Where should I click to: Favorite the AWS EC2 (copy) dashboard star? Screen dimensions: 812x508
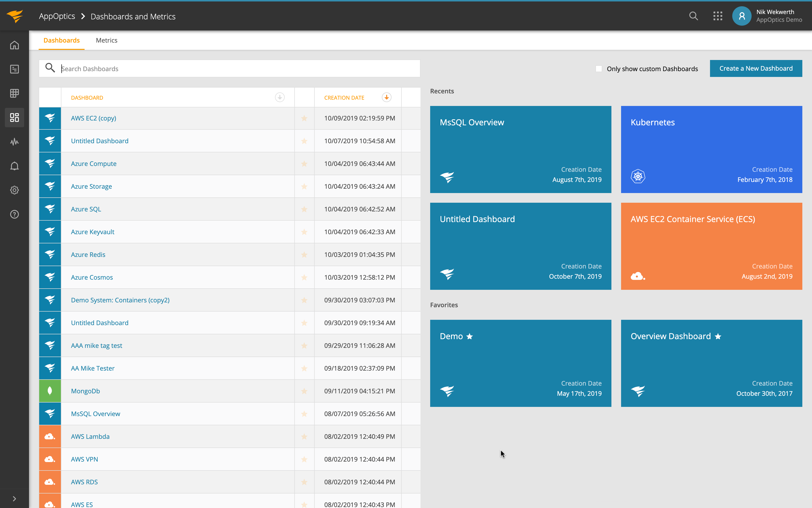(304, 118)
